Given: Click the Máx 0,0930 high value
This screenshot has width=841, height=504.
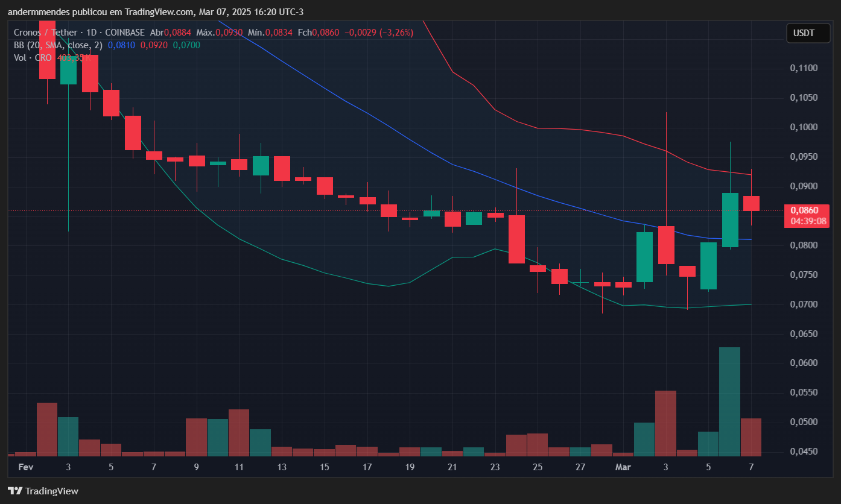Looking at the screenshot, I should [221, 33].
